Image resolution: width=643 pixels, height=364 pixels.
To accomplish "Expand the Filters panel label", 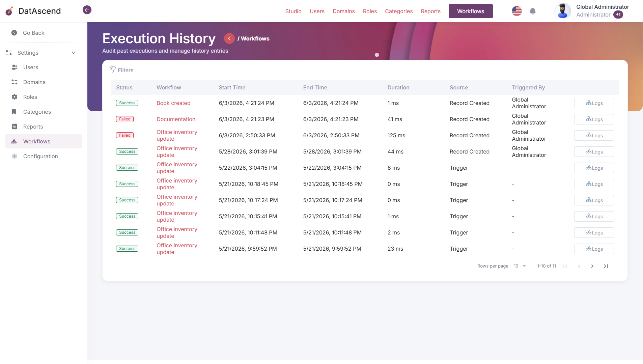I will pos(125,70).
